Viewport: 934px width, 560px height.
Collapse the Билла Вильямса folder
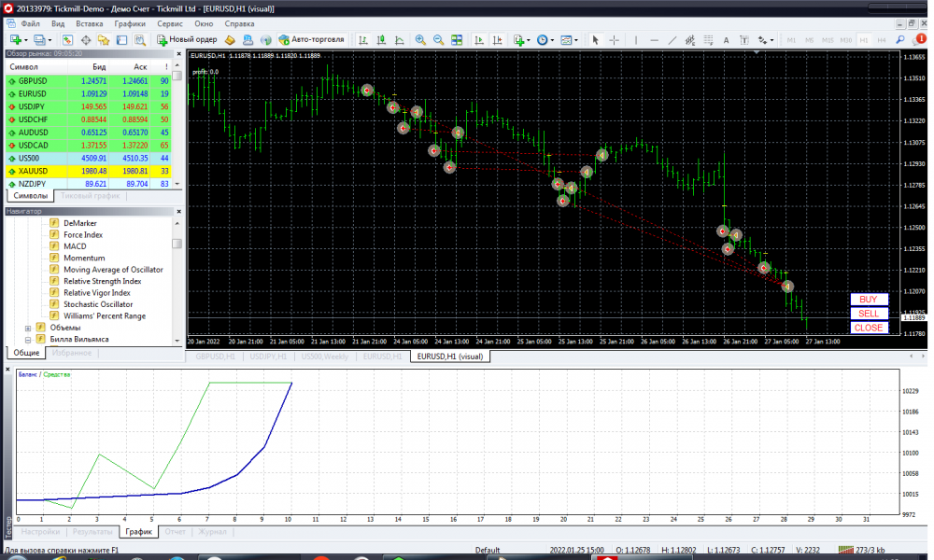coord(28,340)
